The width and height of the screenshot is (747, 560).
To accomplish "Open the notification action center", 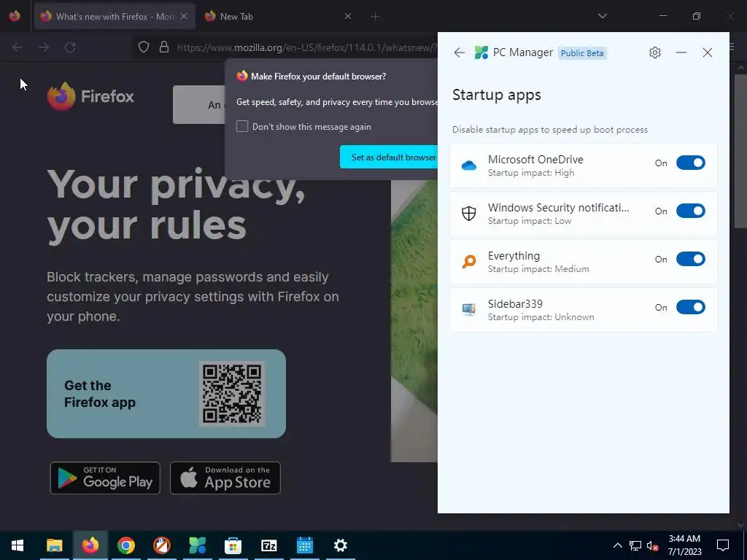I will pos(723,545).
